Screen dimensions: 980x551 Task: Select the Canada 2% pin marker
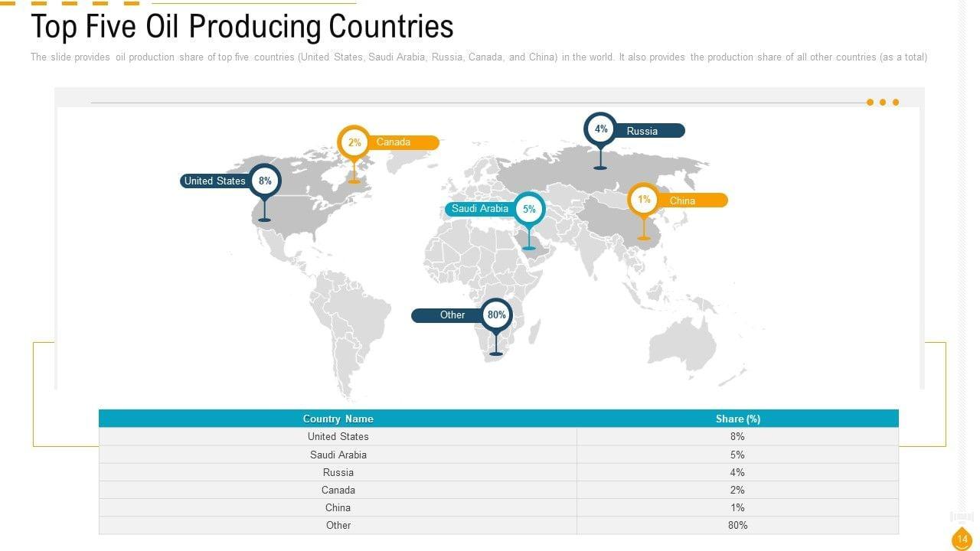(x=354, y=142)
